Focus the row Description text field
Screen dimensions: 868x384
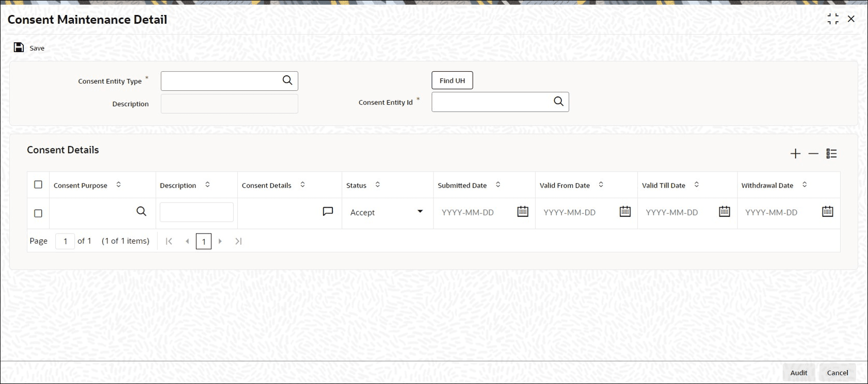pos(197,212)
